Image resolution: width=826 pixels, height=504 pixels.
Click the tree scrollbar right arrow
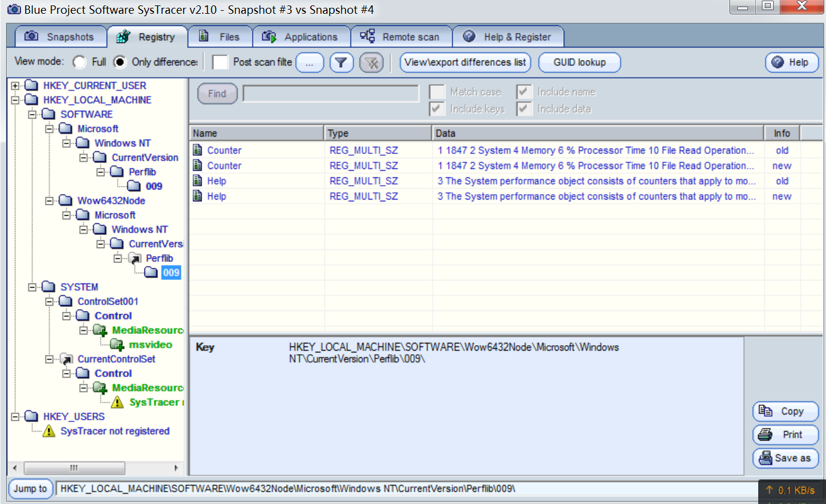coord(176,468)
